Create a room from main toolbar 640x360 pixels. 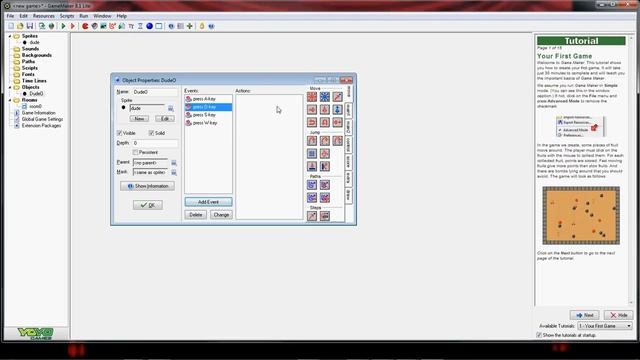tap(159, 26)
